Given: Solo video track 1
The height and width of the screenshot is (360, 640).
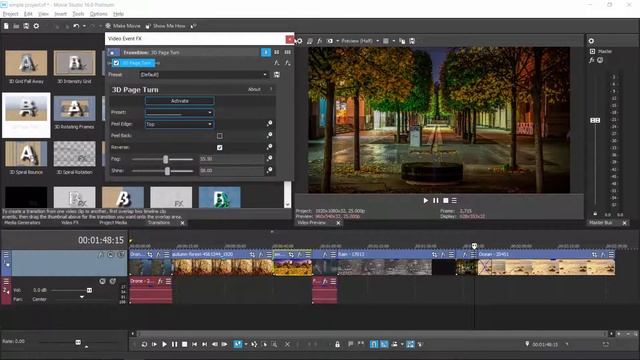Looking at the screenshot, I should click(120, 255).
